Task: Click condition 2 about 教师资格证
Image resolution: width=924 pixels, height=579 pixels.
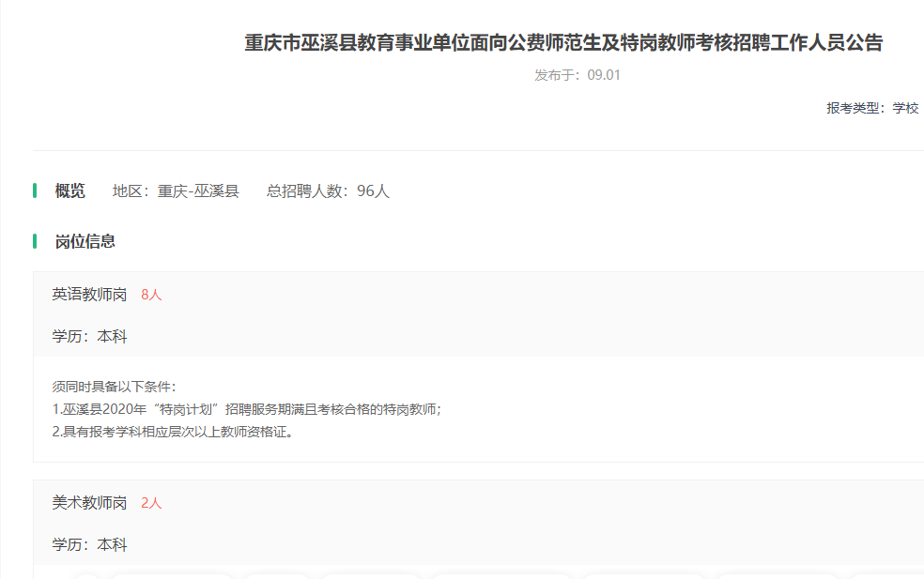Action: tap(173, 432)
